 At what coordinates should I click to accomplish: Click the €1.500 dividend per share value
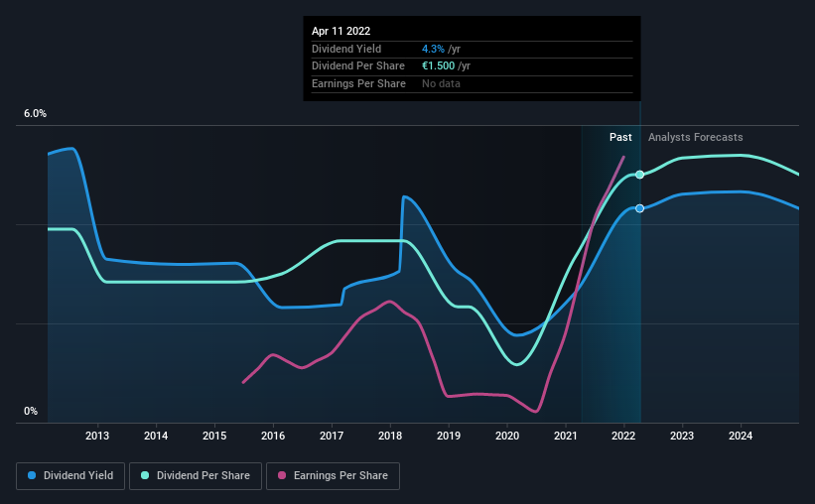(438, 66)
